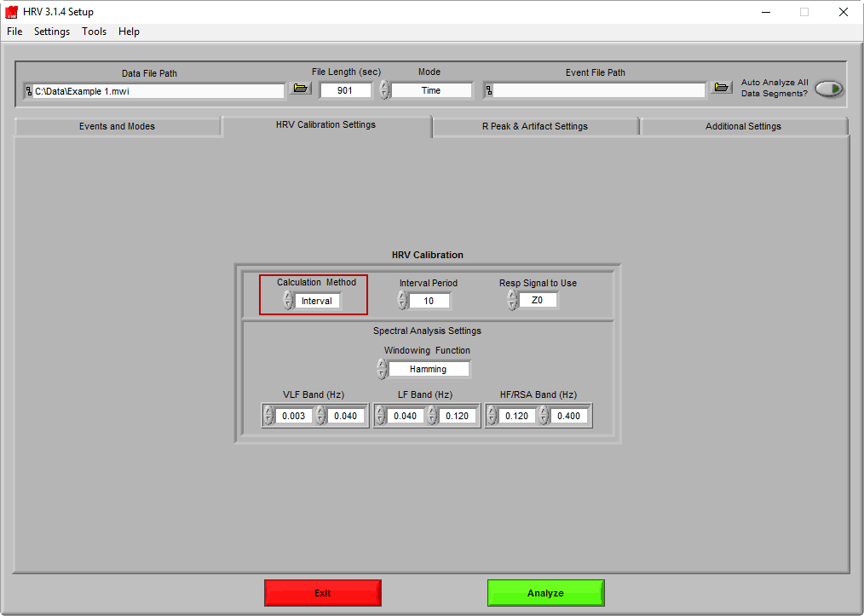
Task: Click the Data File Path input field
Action: pyautogui.click(x=153, y=91)
